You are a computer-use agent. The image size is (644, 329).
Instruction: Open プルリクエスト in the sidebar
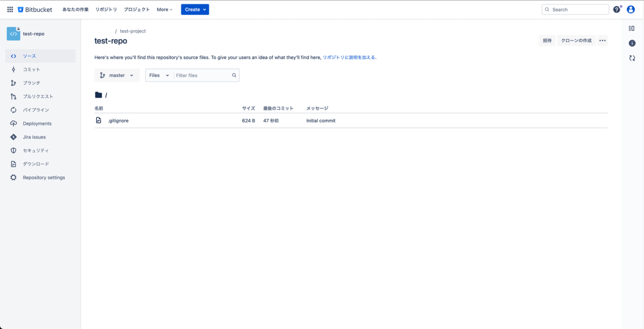(38, 97)
